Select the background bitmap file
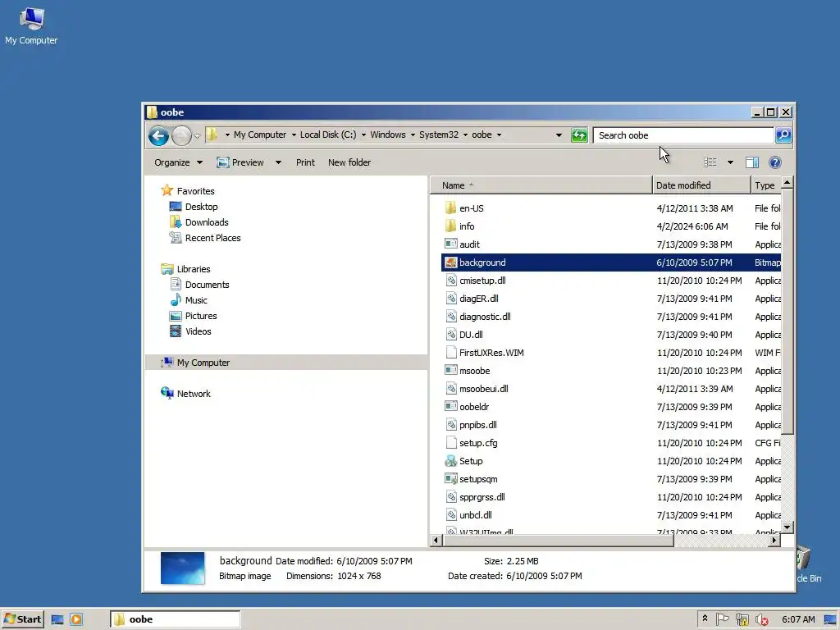This screenshot has width=840, height=630. point(610,262)
